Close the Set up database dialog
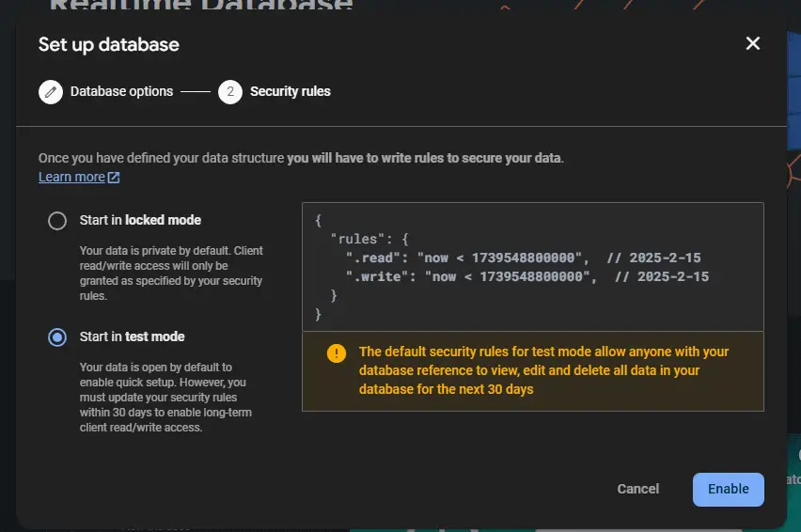Viewport: 801px width, 532px height. coord(752,43)
